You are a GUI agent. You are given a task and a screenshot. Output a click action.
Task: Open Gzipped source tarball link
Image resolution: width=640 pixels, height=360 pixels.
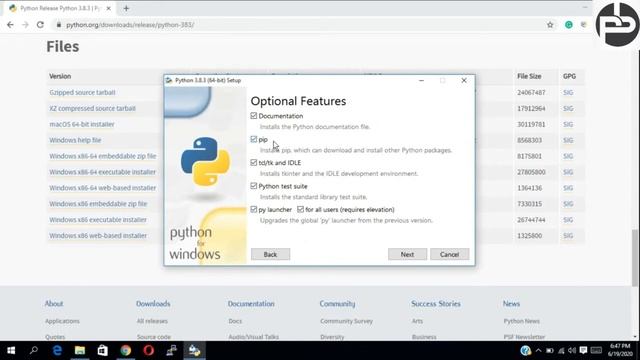point(82,93)
